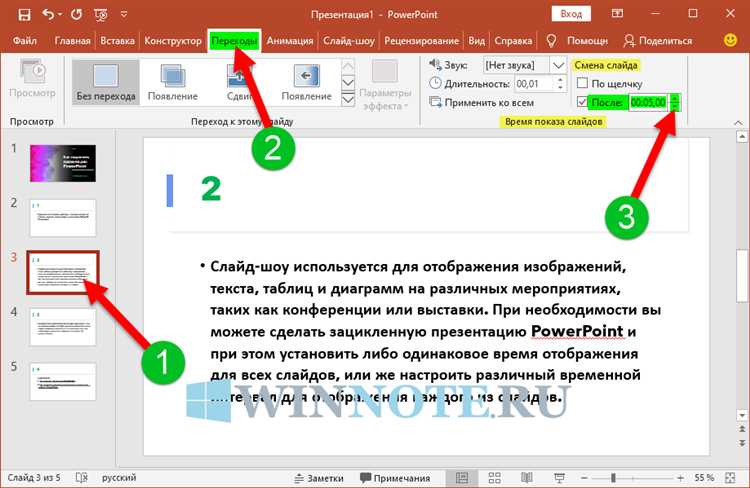
Task: Select the Сдвиг push transition
Action: pyautogui.click(x=239, y=82)
